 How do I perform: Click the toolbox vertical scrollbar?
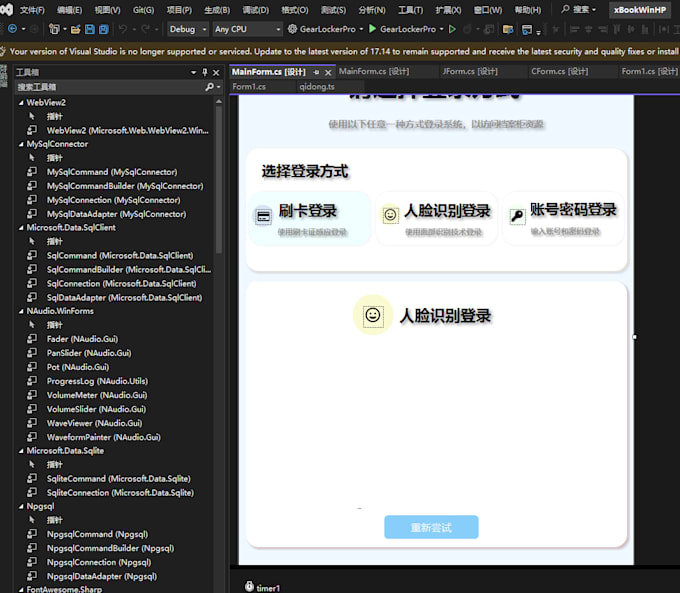[219, 180]
